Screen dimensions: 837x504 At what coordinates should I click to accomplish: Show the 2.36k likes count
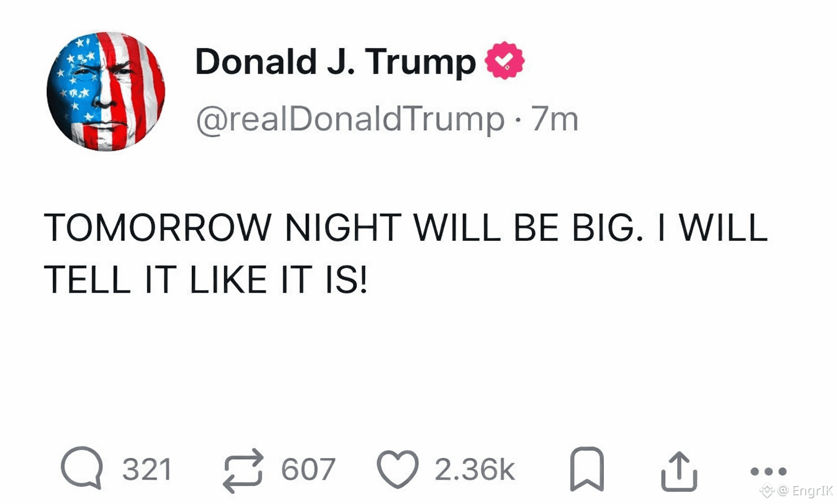pyautogui.click(x=474, y=470)
